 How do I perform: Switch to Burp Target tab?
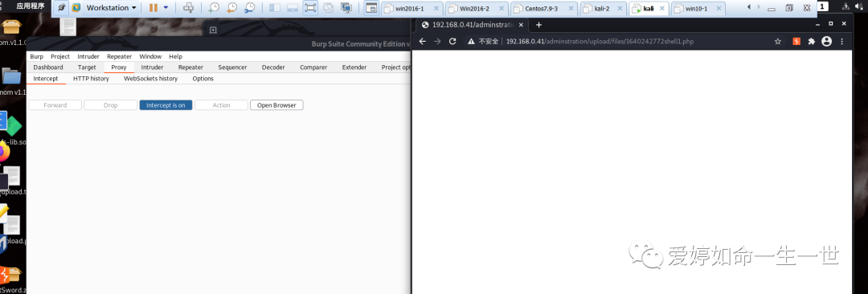87,67
